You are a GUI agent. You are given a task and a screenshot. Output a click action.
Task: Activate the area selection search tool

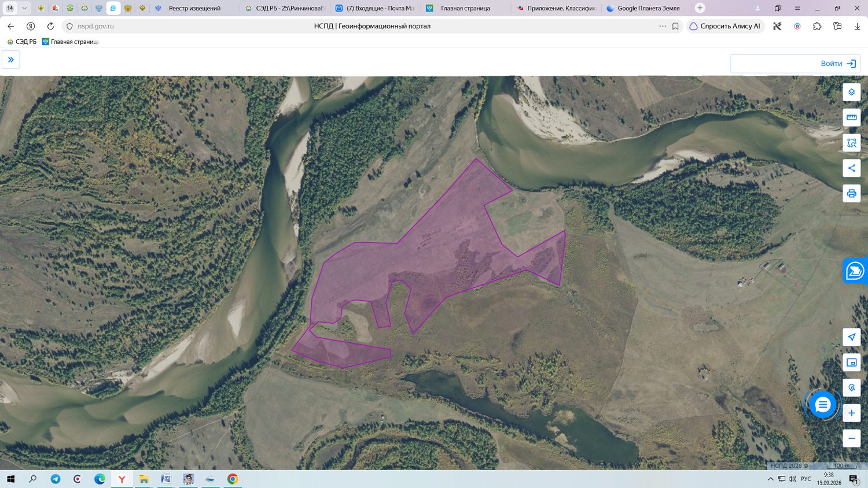[851, 143]
